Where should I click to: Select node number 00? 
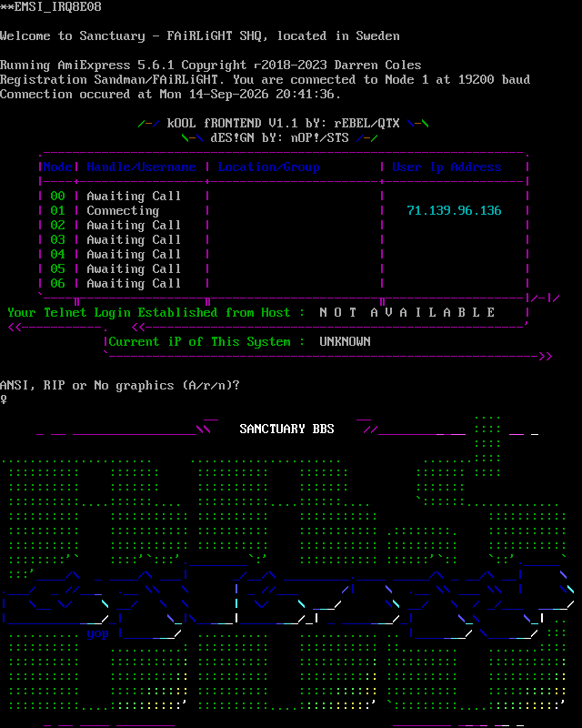pyautogui.click(x=57, y=197)
